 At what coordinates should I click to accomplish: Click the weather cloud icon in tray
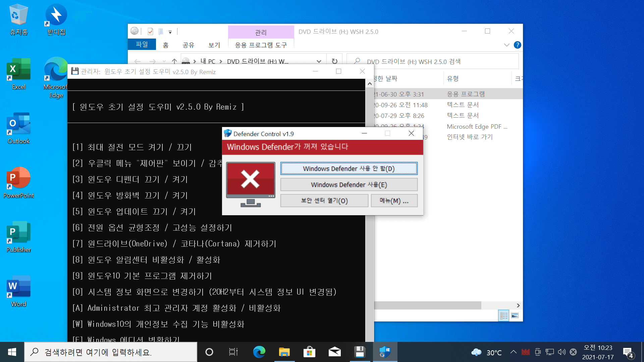(476, 352)
